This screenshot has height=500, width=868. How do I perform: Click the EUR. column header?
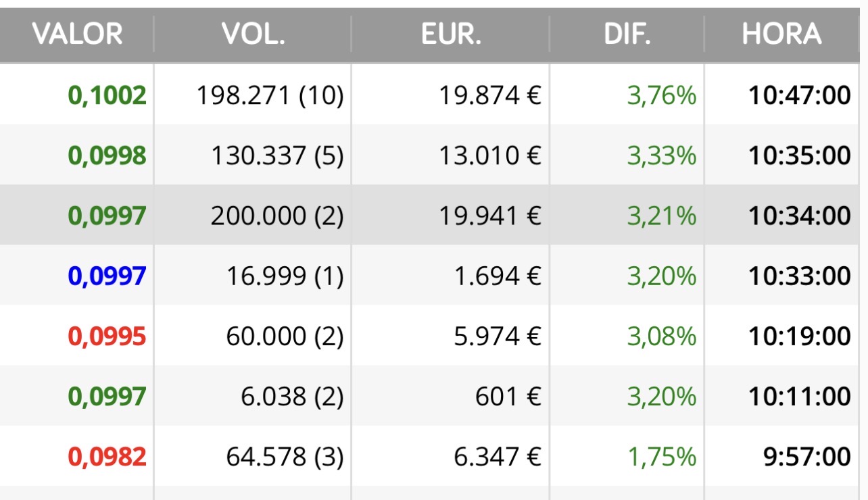[451, 34]
